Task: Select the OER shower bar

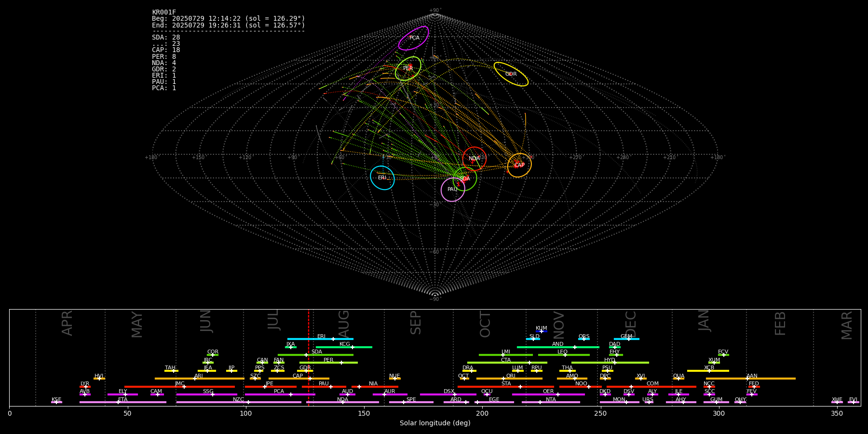Action: point(548,394)
